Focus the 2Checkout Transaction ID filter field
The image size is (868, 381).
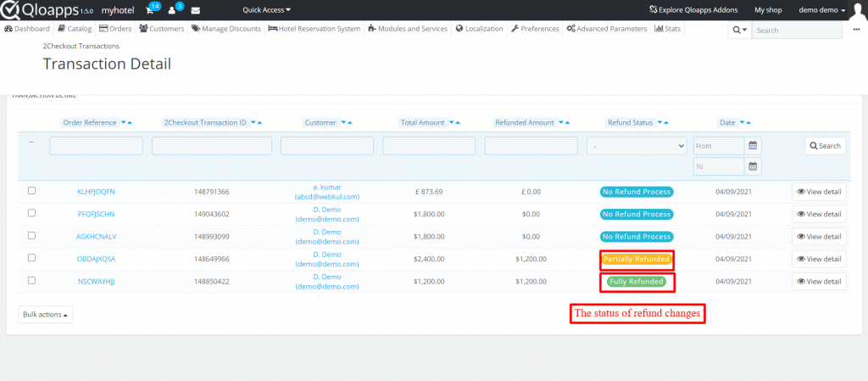[211, 146]
